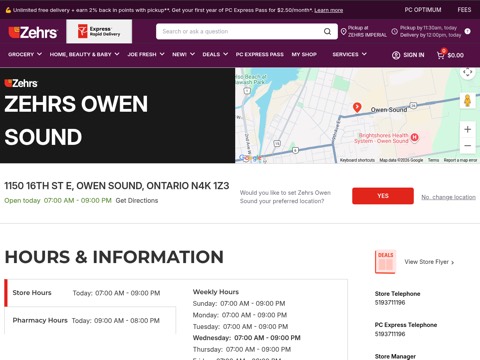Click the PC Express Telephone number
Screen dimensions: 480x360
(x=390, y=334)
